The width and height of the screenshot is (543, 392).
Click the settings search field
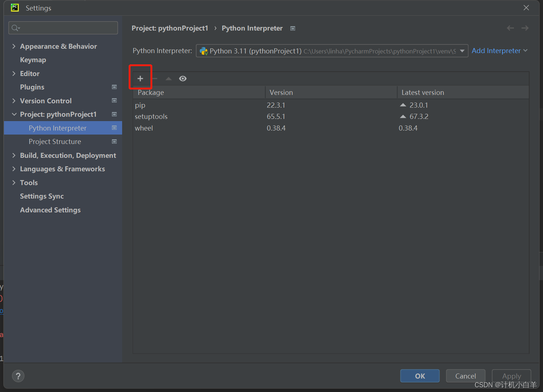pyautogui.click(x=63, y=28)
